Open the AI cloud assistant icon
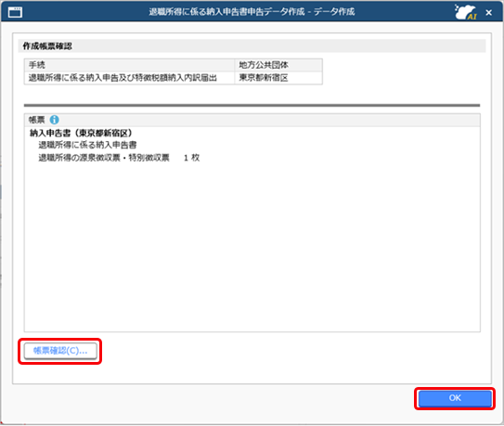504x426 pixels. pyautogui.click(x=465, y=12)
